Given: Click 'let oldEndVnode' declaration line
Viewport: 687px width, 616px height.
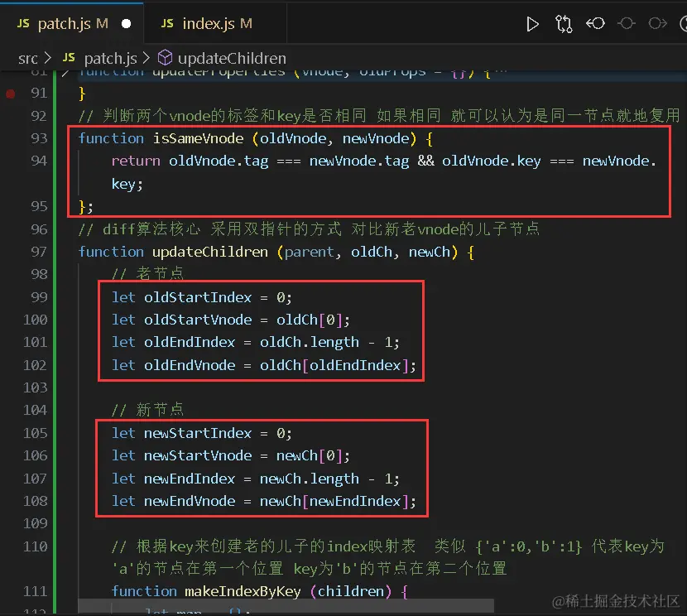Looking at the screenshot, I should [x=263, y=365].
